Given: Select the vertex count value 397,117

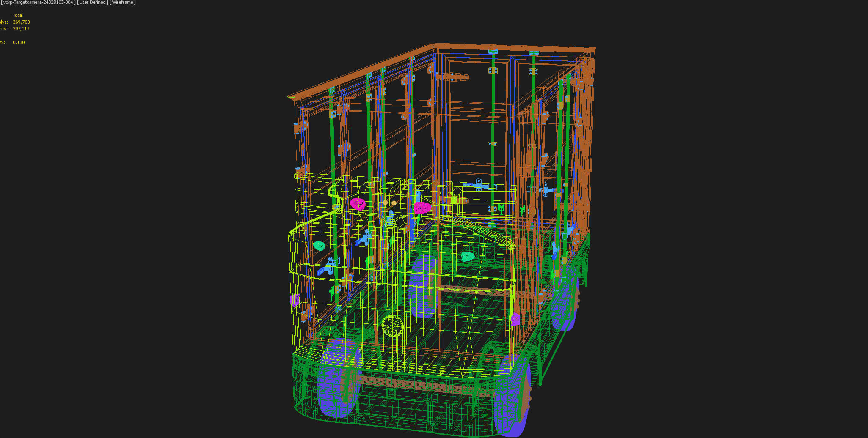Looking at the screenshot, I should [x=21, y=29].
